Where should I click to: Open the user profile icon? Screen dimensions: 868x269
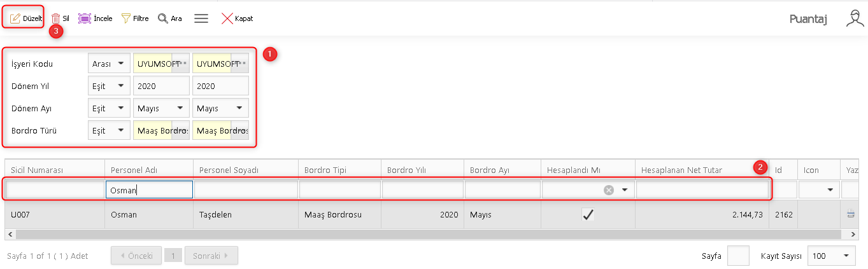tap(855, 18)
